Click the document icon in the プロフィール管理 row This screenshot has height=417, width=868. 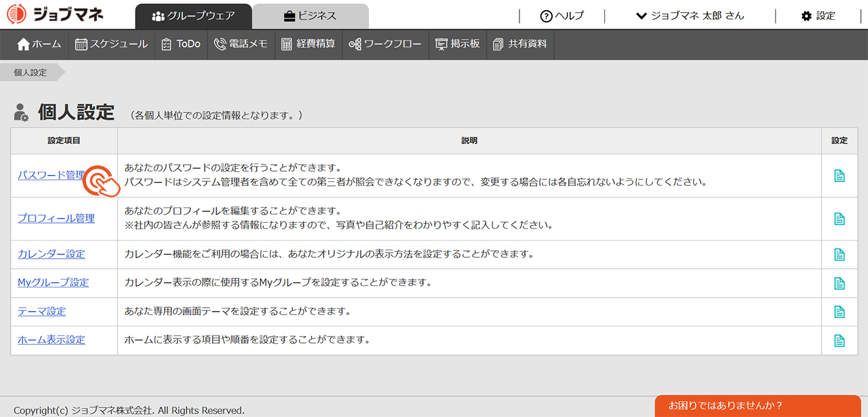pos(839,219)
